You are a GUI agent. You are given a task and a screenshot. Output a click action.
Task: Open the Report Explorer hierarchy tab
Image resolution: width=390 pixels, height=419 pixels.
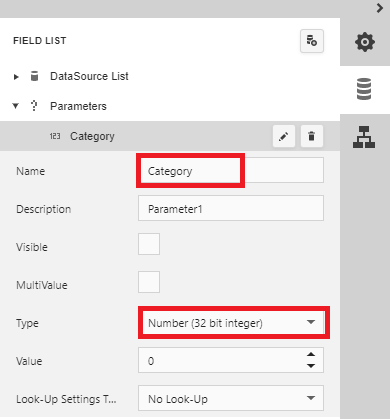[364, 137]
